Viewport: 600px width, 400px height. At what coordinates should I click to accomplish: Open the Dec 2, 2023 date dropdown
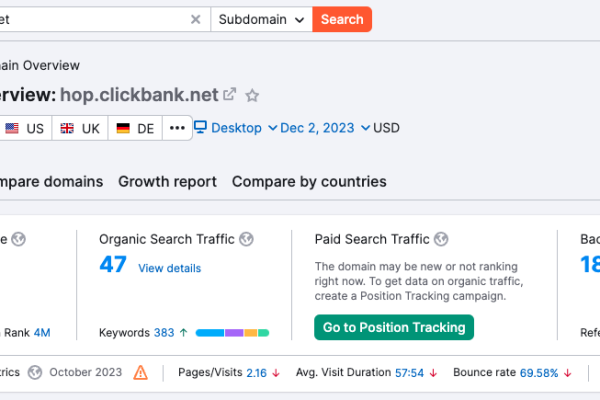pyautogui.click(x=325, y=128)
